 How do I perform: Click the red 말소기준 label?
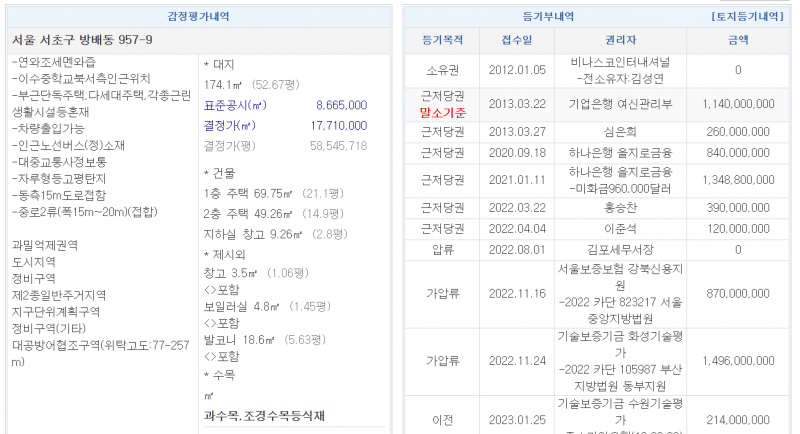coord(443,113)
